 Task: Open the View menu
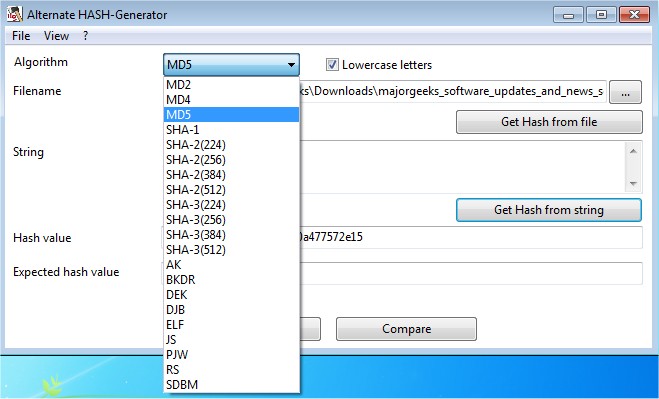point(56,36)
